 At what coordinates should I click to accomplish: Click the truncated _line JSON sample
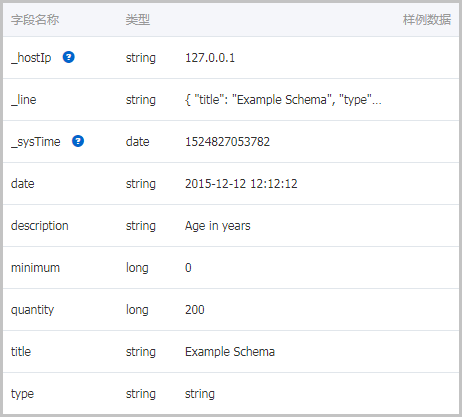[x=283, y=100]
